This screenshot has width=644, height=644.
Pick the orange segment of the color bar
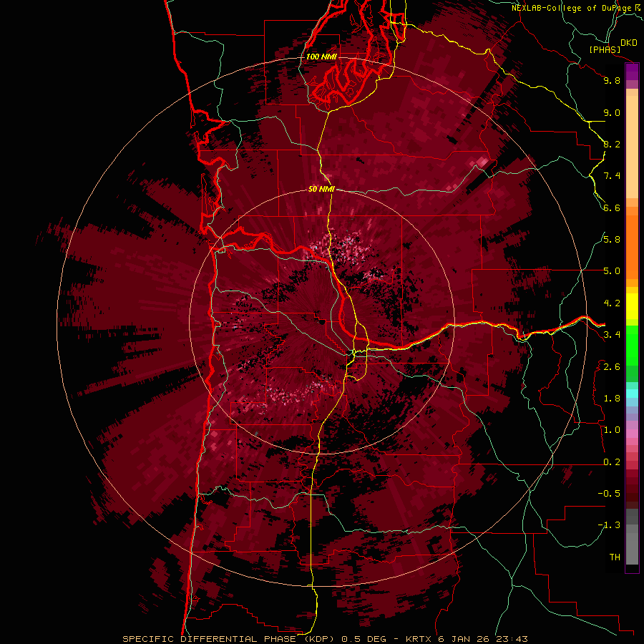(x=632, y=246)
